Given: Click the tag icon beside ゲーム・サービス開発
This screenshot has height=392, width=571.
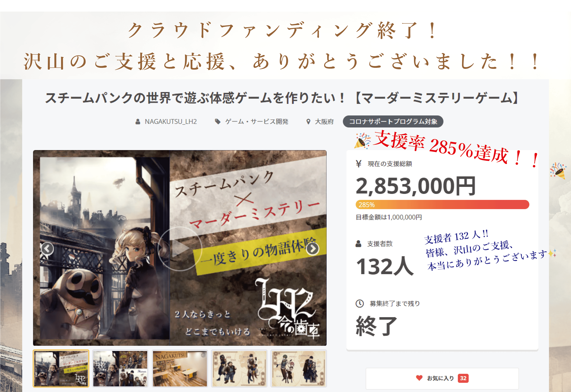Looking at the screenshot, I should 218,122.
